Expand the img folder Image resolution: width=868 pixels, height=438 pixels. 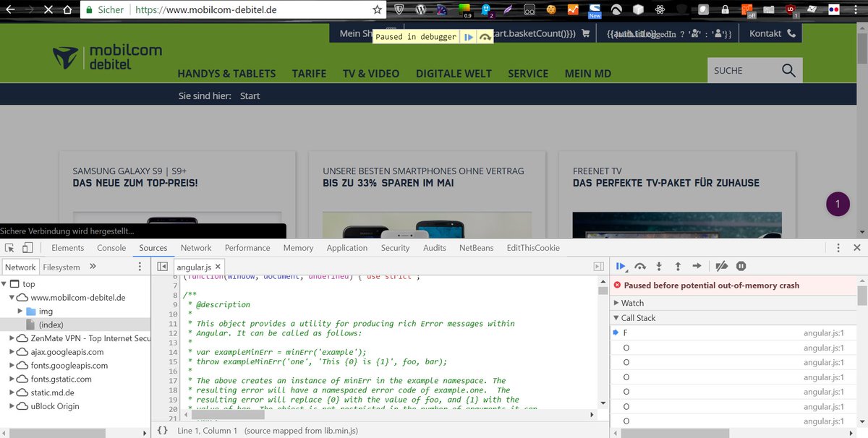coord(20,312)
